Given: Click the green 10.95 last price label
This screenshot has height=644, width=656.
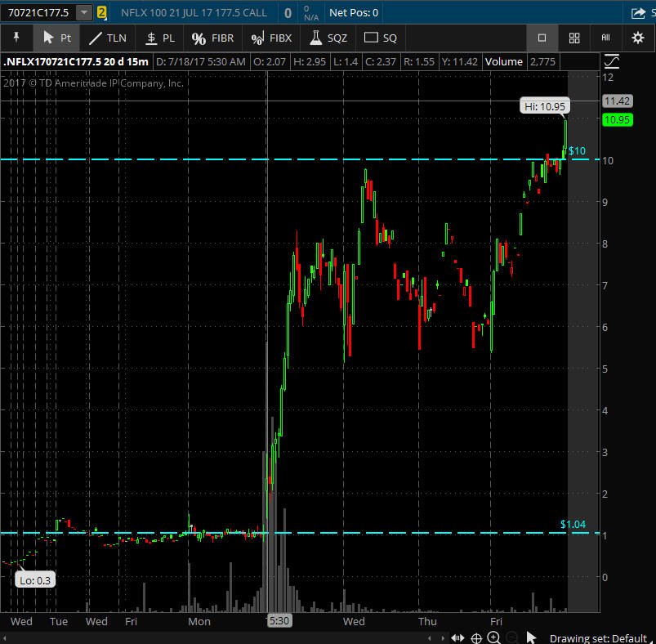Looking at the screenshot, I should click(x=617, y=120).
